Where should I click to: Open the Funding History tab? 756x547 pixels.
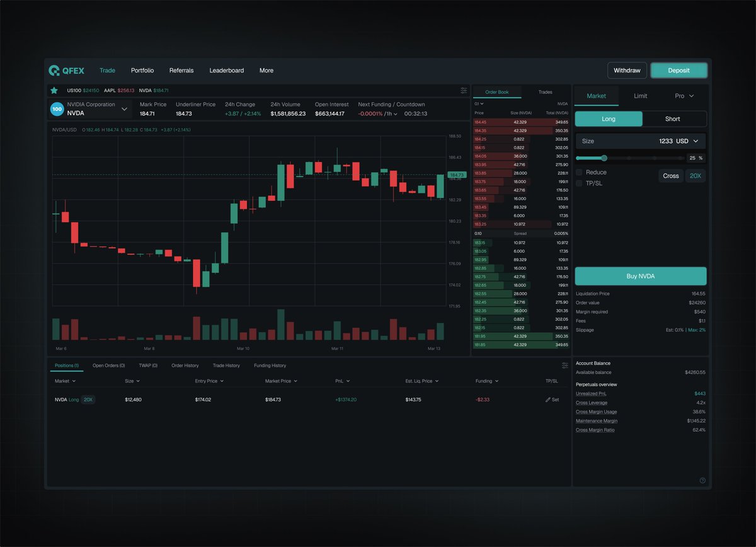[270, 366]
